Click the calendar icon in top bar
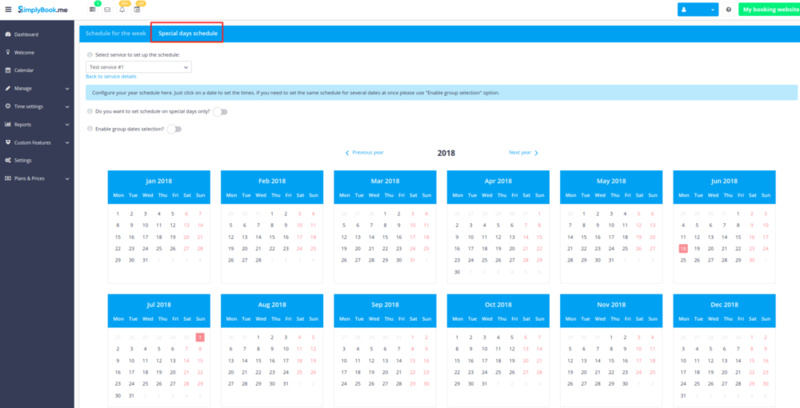The width and height of the screenshot is (800, 408). tap(137, 9)
